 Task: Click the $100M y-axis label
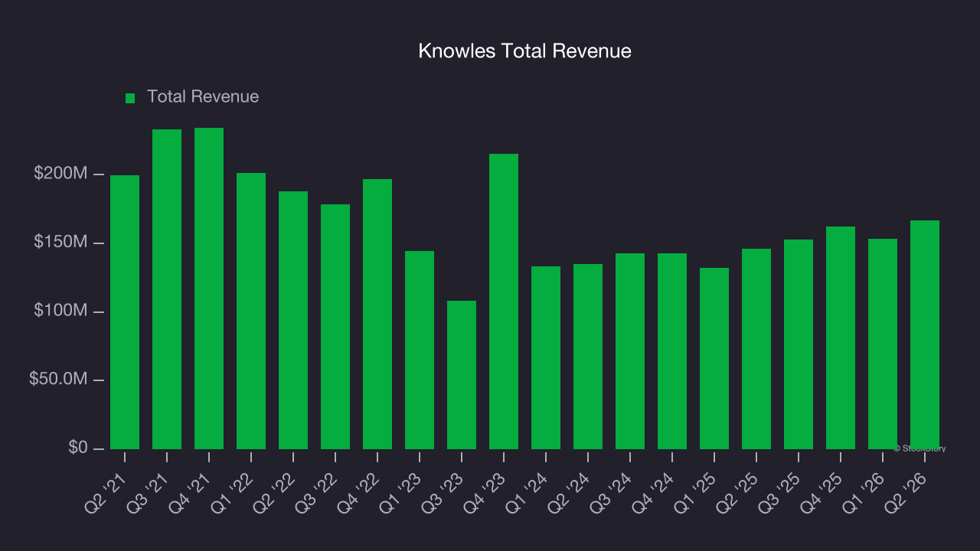[x=60, y=311]
